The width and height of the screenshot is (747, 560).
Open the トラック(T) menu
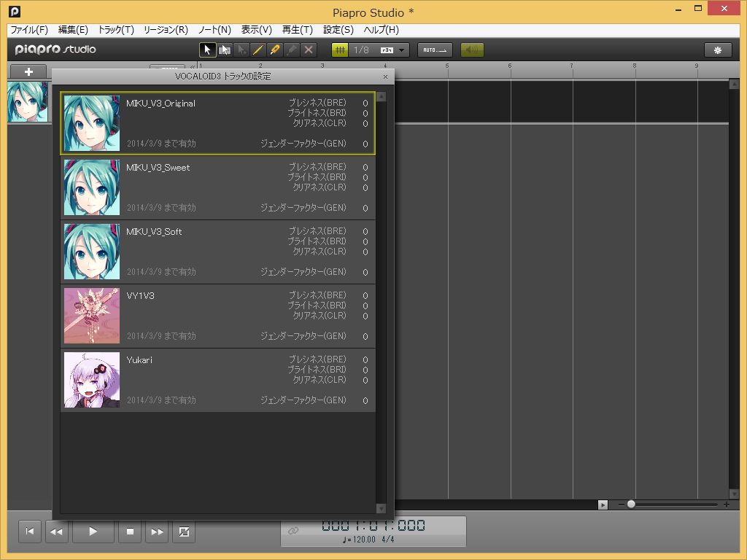point(116,30)
